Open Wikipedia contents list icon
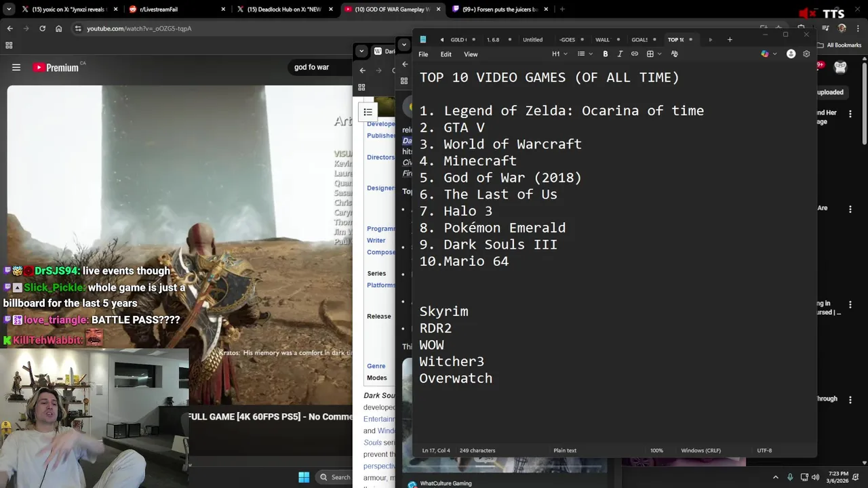The height and width of the screenshot is (488, 868). coord(368,112)
